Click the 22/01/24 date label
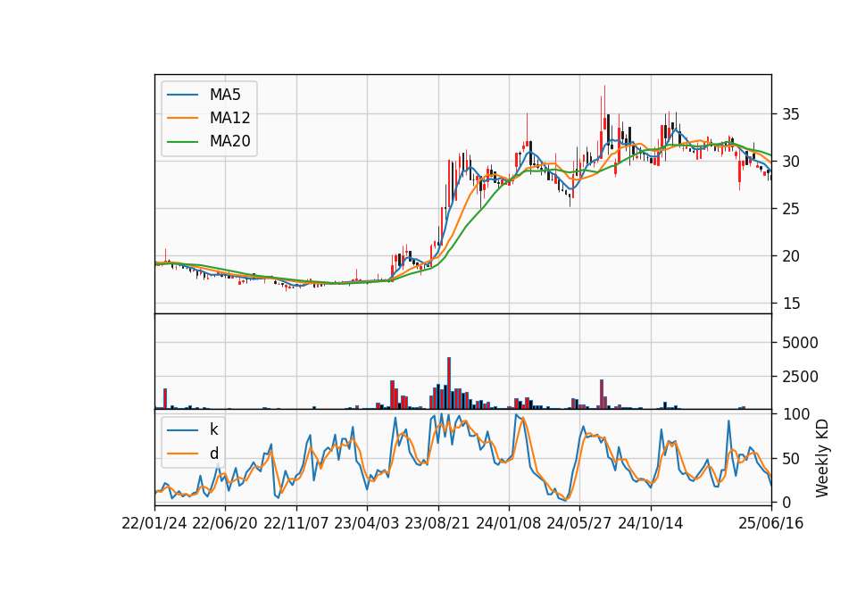Image resolution: width=857 pixels, height=616 pixels. click(x=154, y=523)
